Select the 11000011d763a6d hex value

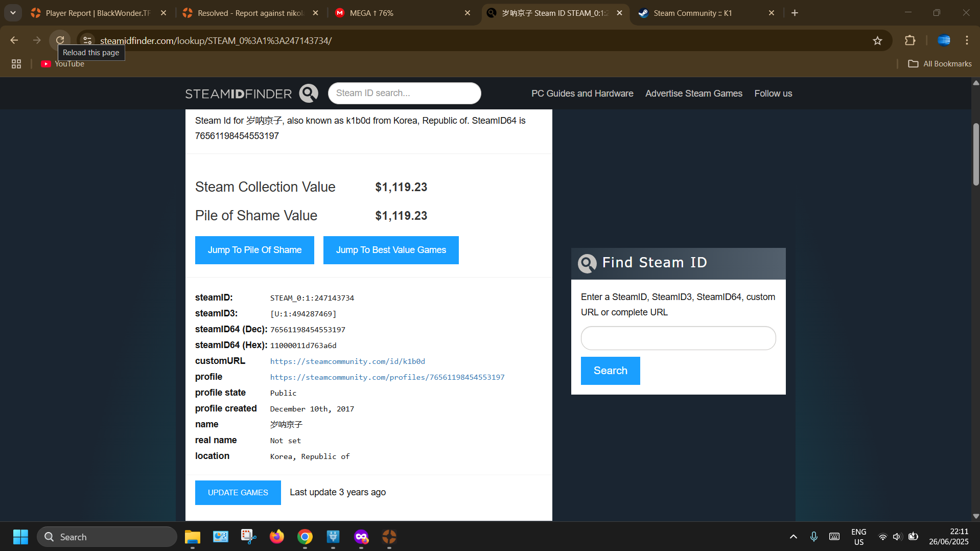[303, 346]
